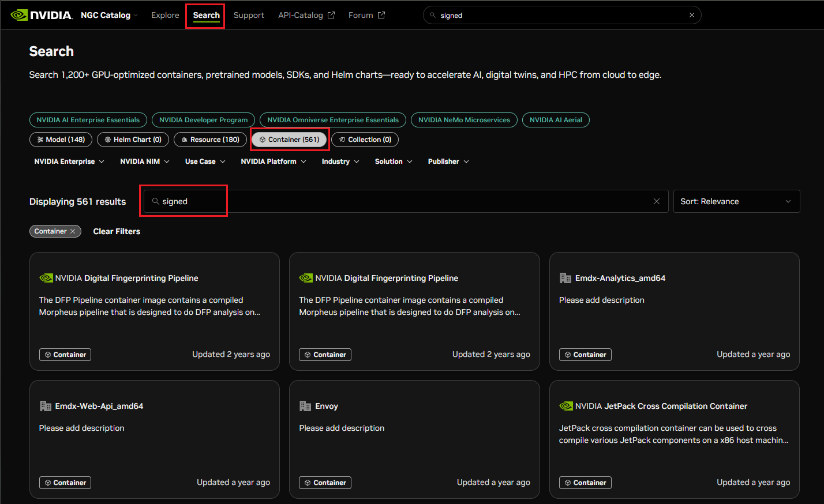
Task: Click the NVIDIA logo in the header
Action: (x=42, y=15)
